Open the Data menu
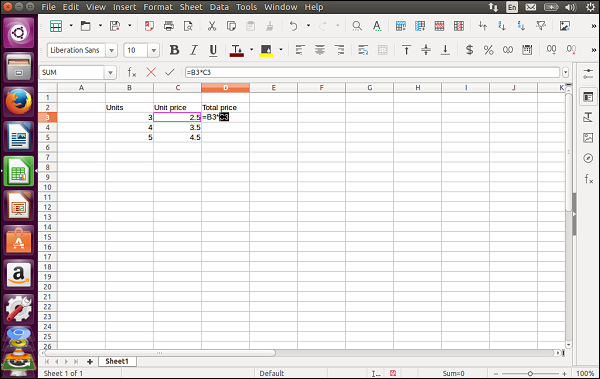Viewport: 600px width, 379px height. (x=219, y=7)
